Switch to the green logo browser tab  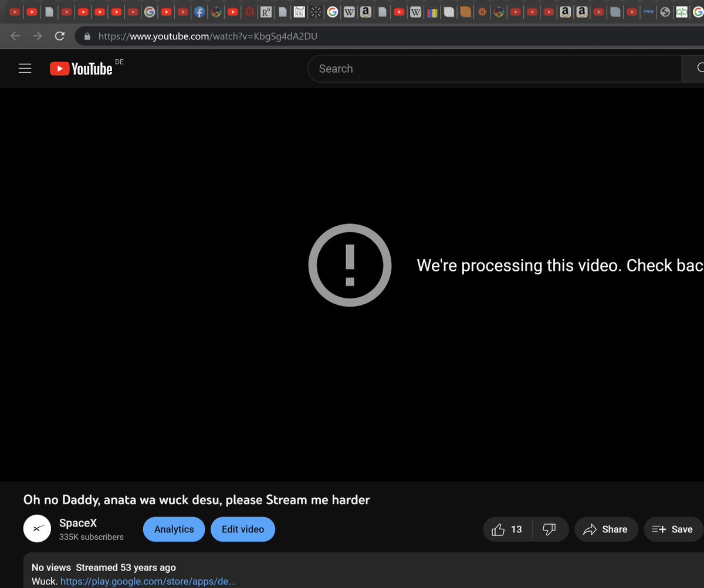(x=682, y=11)
